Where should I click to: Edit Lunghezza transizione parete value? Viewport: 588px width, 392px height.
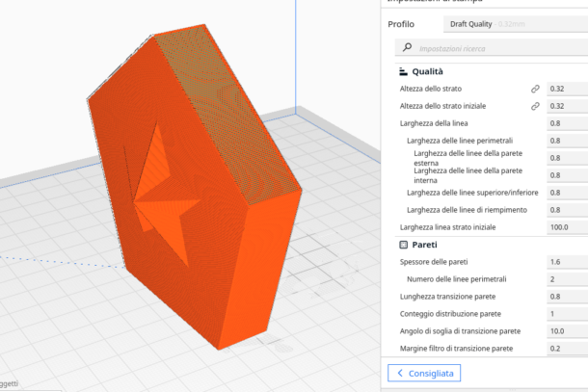(x=568, y=297)
